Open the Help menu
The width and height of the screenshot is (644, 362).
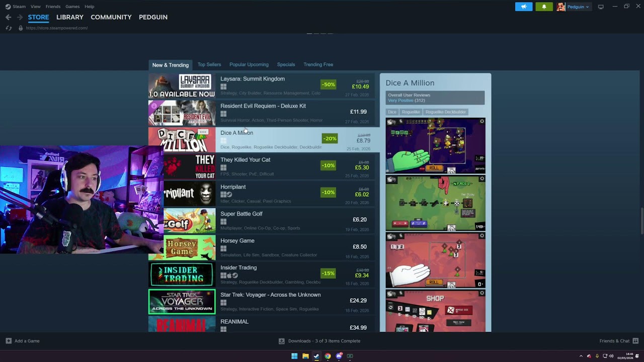90,7
